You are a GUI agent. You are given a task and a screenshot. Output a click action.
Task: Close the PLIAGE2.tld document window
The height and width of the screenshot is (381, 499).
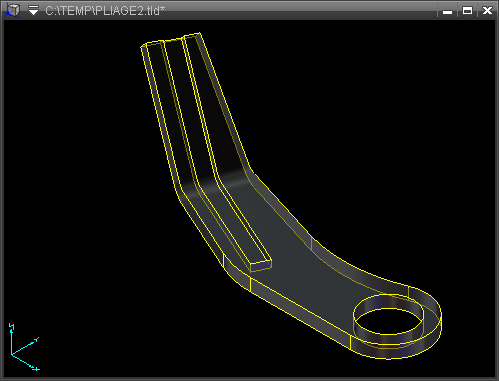coord(487,11)
